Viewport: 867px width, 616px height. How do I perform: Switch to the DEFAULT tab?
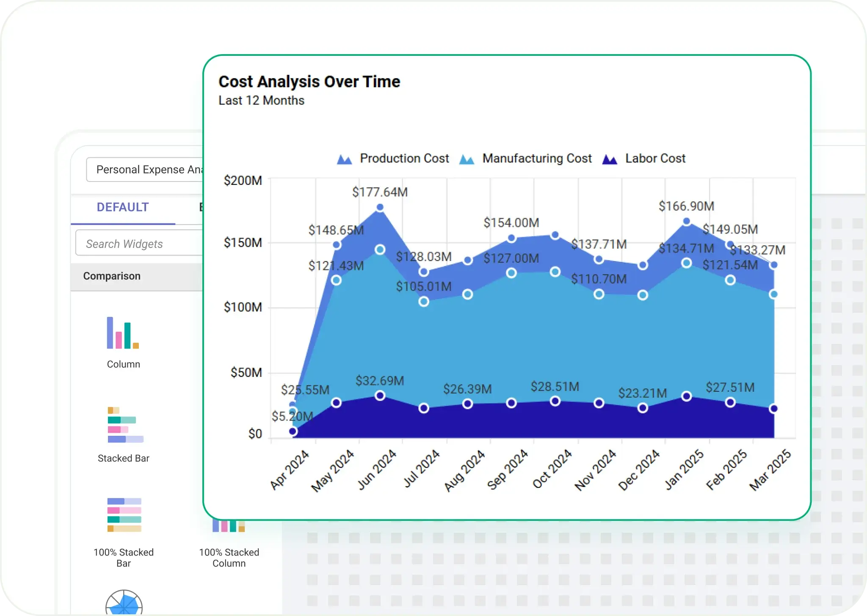tap(122, 207)
